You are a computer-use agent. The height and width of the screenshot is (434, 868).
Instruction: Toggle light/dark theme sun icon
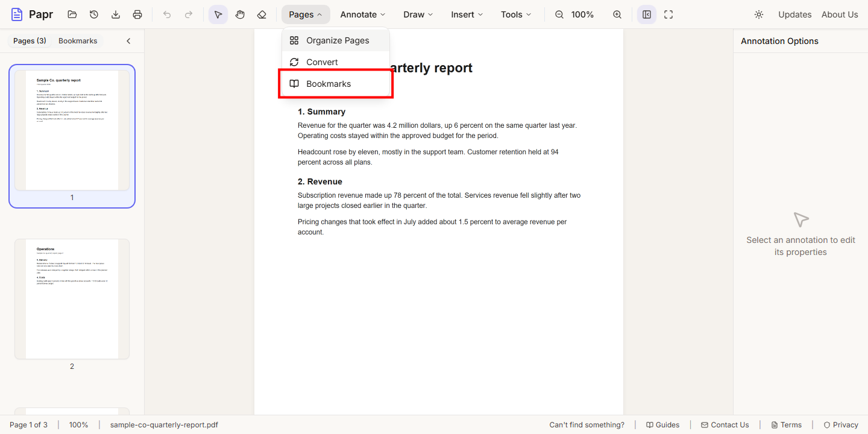click(759, 14)
